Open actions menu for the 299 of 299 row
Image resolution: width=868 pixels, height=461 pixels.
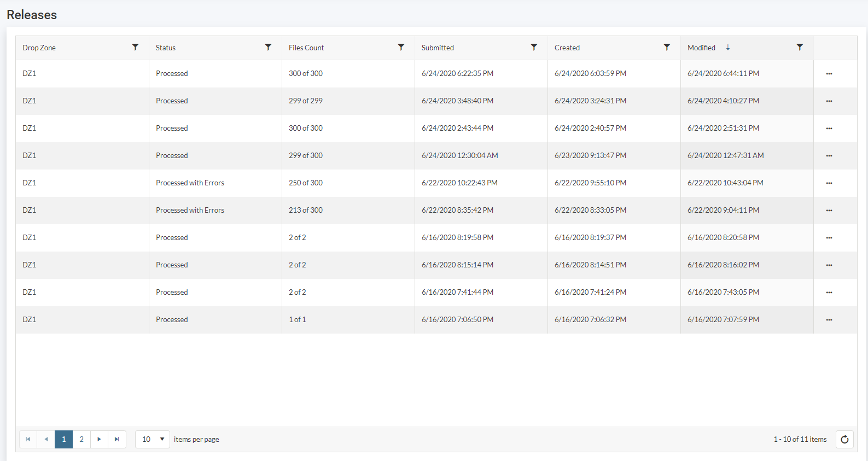tap(829, 101)
